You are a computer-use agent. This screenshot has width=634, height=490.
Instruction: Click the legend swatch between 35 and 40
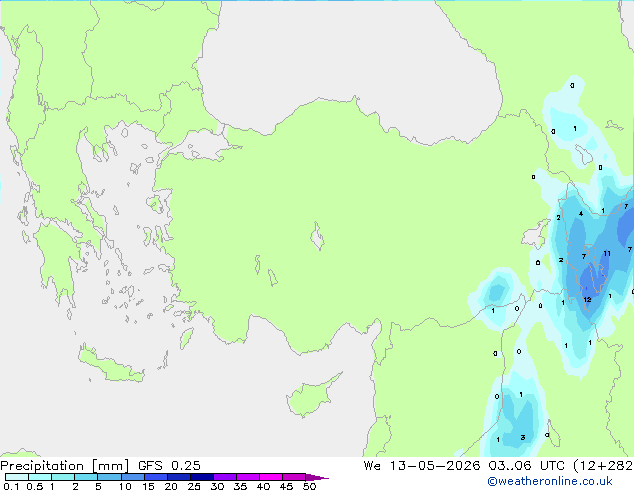pos(247,477)
